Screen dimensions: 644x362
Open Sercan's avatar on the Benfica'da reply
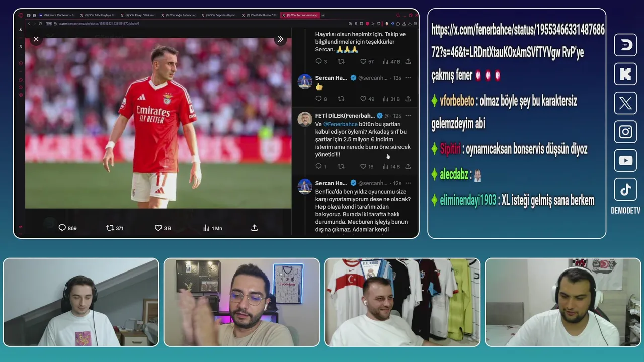click(x=305, y=187)
